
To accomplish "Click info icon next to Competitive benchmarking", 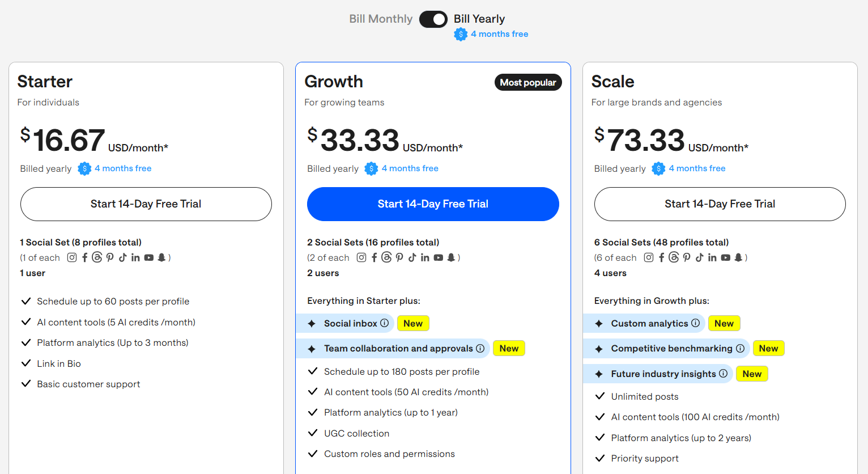I will (x=740, y=348).
